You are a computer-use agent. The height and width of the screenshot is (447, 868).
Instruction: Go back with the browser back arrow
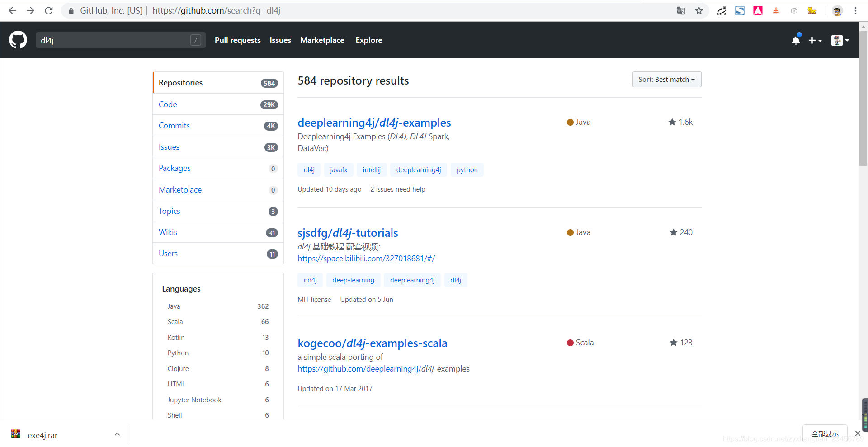(x=12, y=10)
